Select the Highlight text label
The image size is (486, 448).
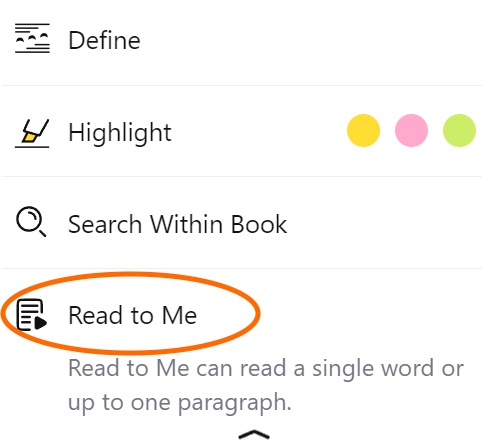pos(120,133)
